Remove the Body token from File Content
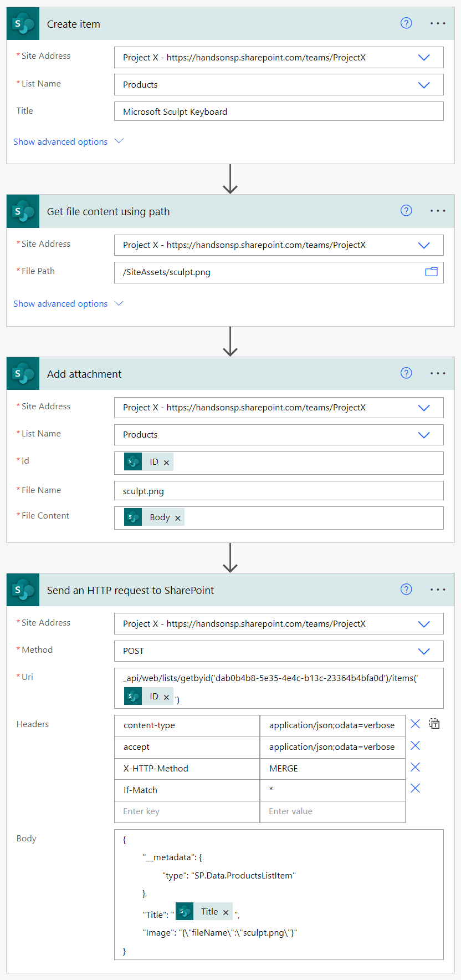 178,518
